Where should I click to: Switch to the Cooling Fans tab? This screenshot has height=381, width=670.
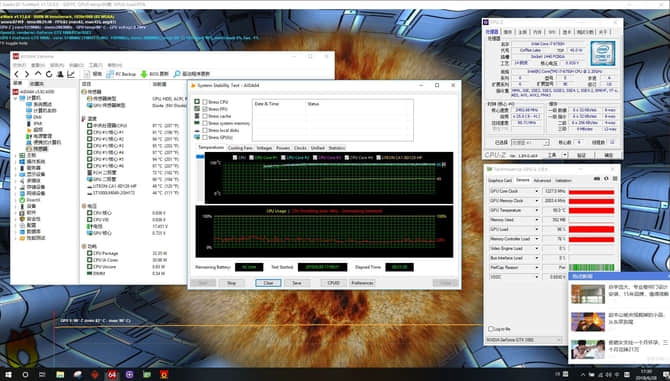(240, 148)
